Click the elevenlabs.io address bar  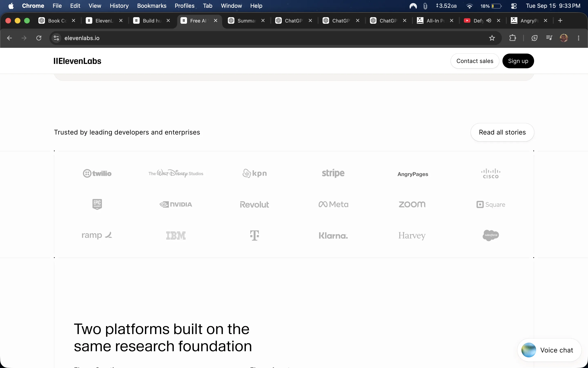pyautogui.click(x=276, y=38)
